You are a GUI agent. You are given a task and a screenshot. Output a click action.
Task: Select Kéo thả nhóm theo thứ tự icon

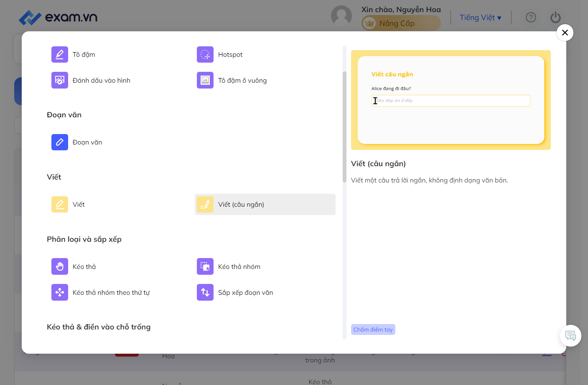[60, 292]
